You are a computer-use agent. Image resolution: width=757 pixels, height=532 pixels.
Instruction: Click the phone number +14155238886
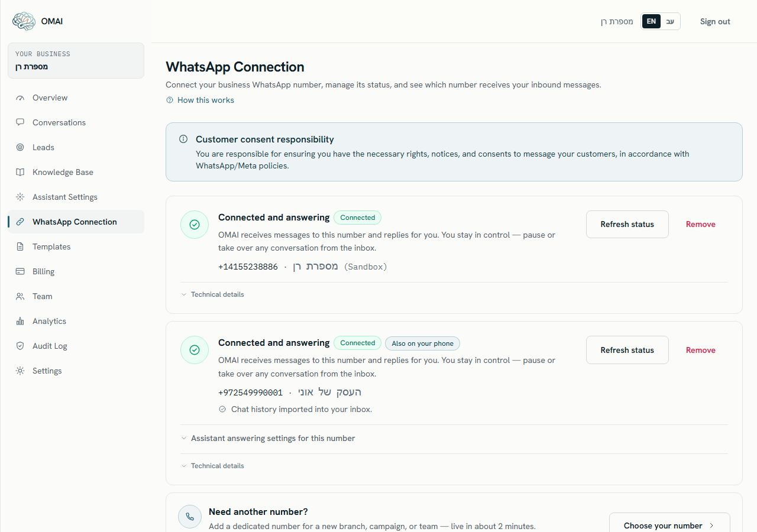pos(248,267)
